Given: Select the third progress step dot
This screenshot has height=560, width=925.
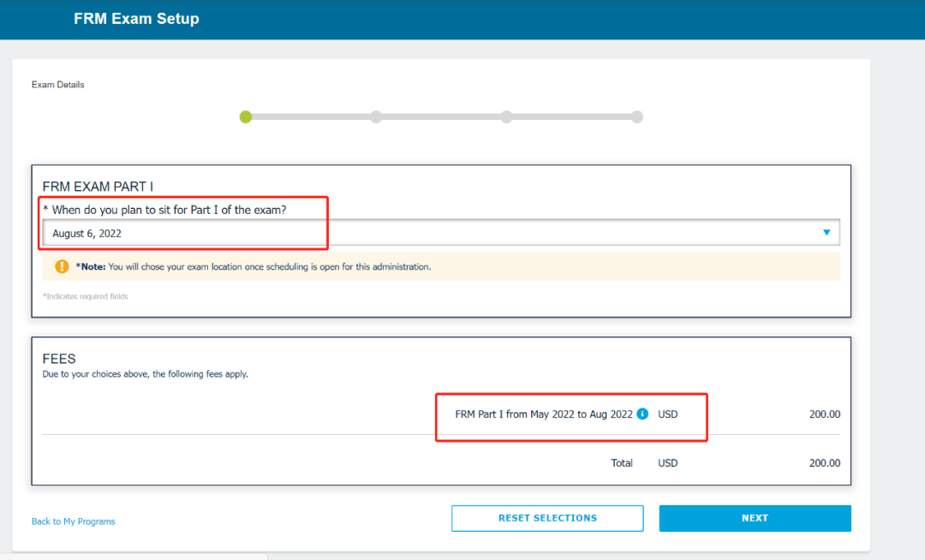Looking at the screenshot, I should [x=506, y=117].
